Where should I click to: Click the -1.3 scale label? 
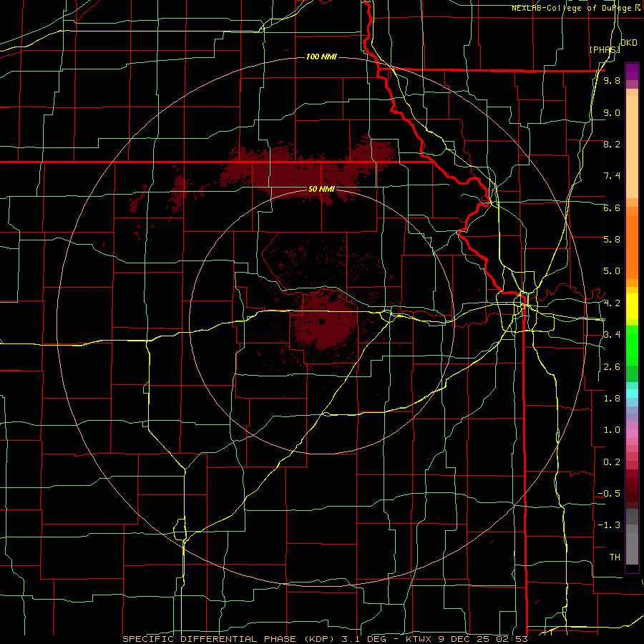[609, 525]
